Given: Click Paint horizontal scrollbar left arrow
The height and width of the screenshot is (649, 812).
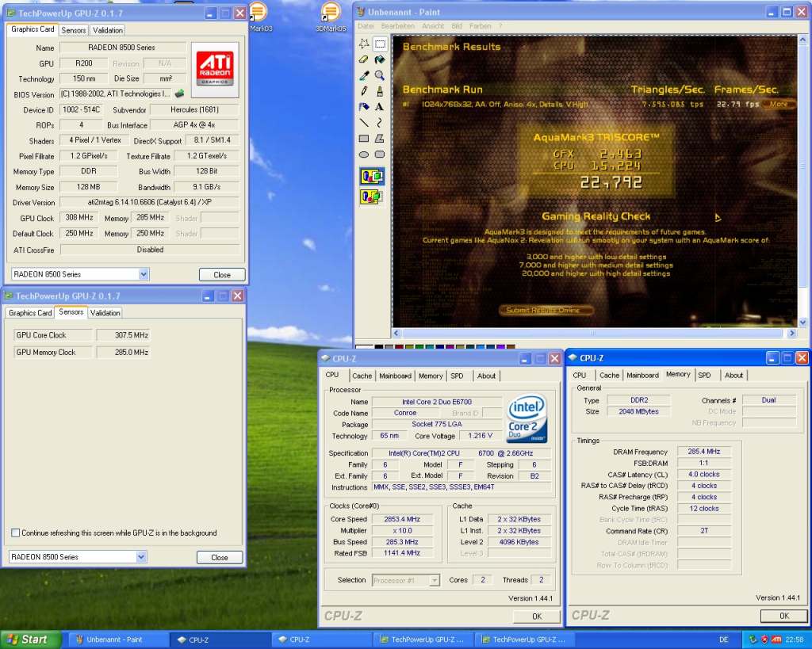Looking at the screenshot, I should [x=396, y=334].
